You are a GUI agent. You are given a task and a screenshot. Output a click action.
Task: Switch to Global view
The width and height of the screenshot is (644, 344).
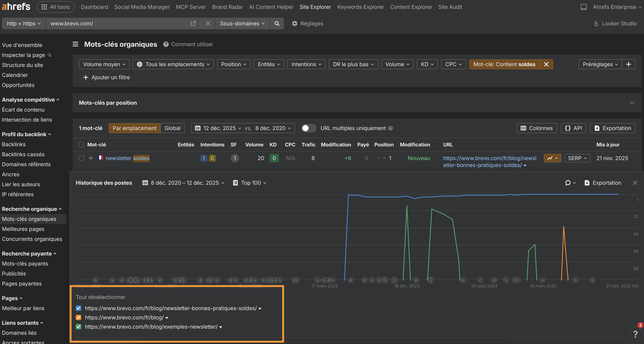173,128
